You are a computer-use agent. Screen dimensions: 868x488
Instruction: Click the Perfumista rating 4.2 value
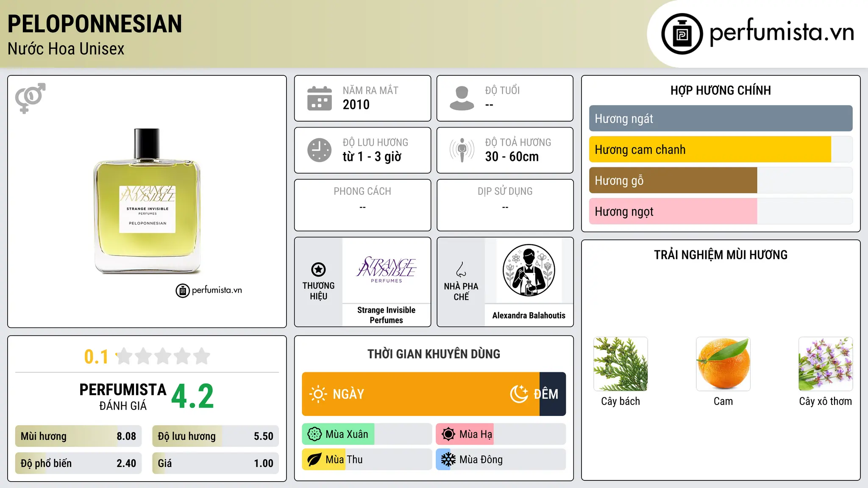coord(193,397)
